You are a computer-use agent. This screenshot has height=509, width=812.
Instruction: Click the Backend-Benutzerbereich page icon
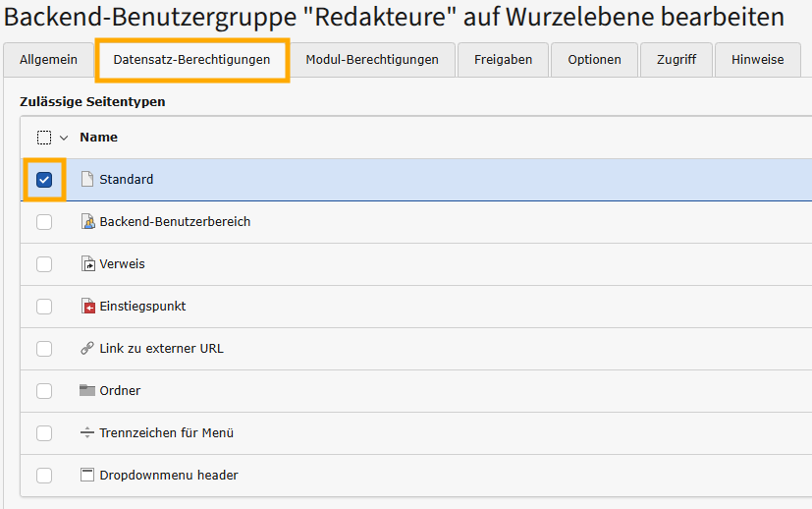[87, 222]
